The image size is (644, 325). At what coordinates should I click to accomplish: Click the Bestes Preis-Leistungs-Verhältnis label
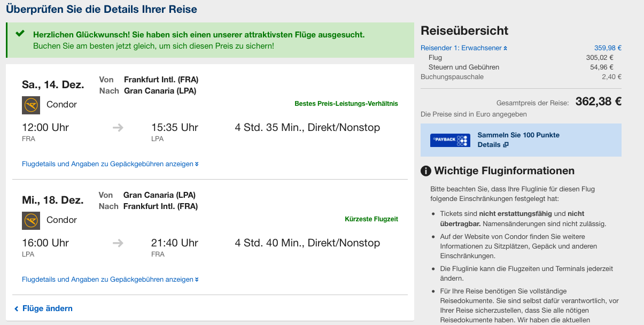coord(346,104)
